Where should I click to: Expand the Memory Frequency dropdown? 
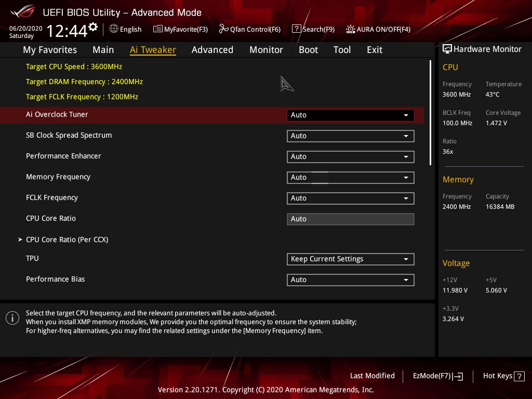point(350,178)
